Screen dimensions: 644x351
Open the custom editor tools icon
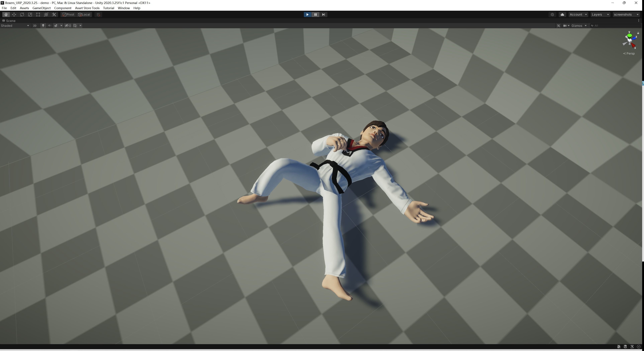click(54, 15)
